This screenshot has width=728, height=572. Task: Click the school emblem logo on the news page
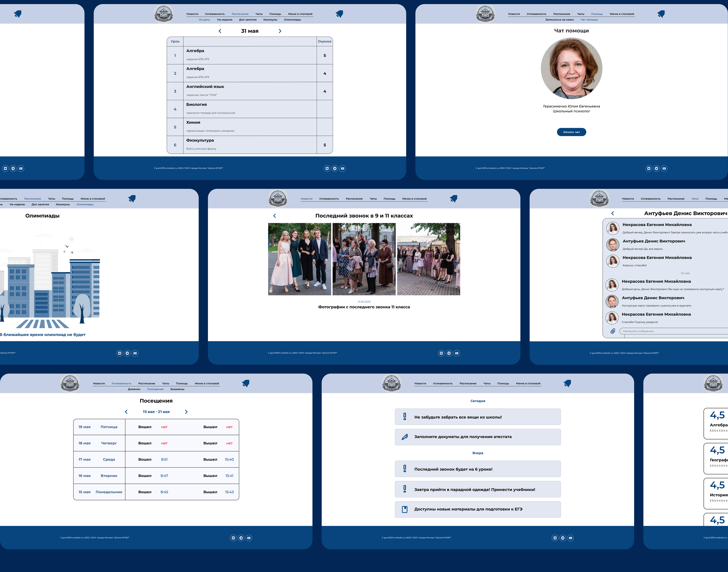[278, 199]
